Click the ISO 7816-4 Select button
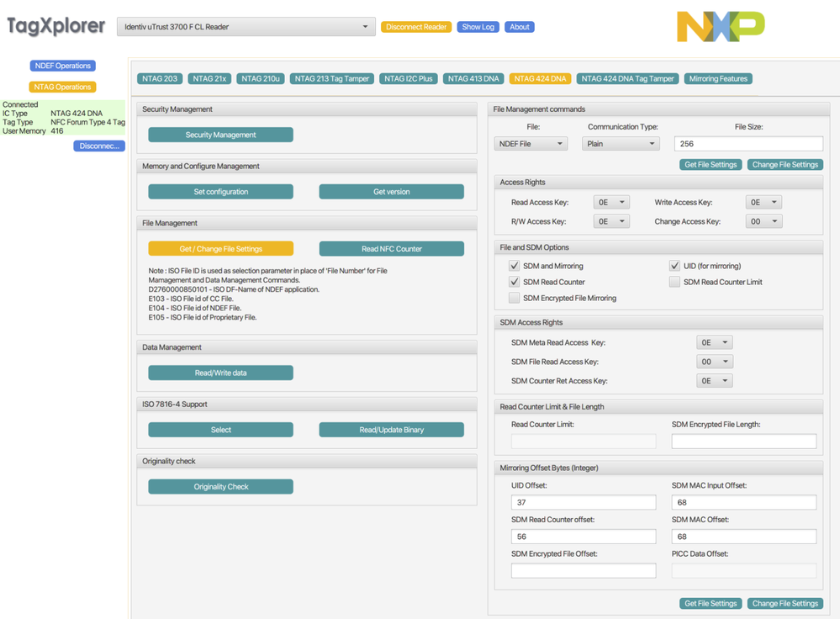This screenshot has height=619, width=840. point(220,430)
